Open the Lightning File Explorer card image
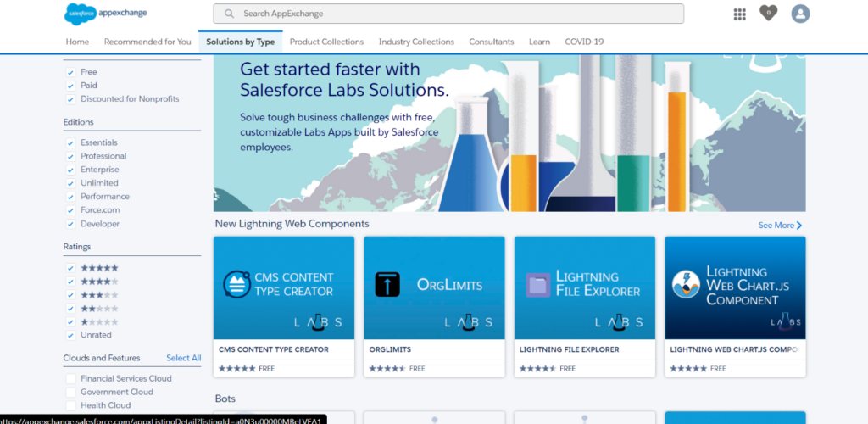This screenshot has height=424, width=868. (585, 287)
